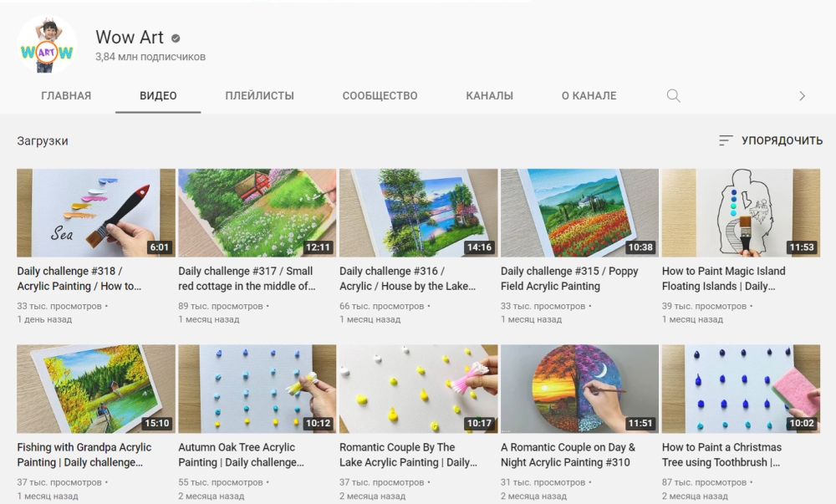
Task: Click the 10:12 duration badge
Action: click(318, 423)
